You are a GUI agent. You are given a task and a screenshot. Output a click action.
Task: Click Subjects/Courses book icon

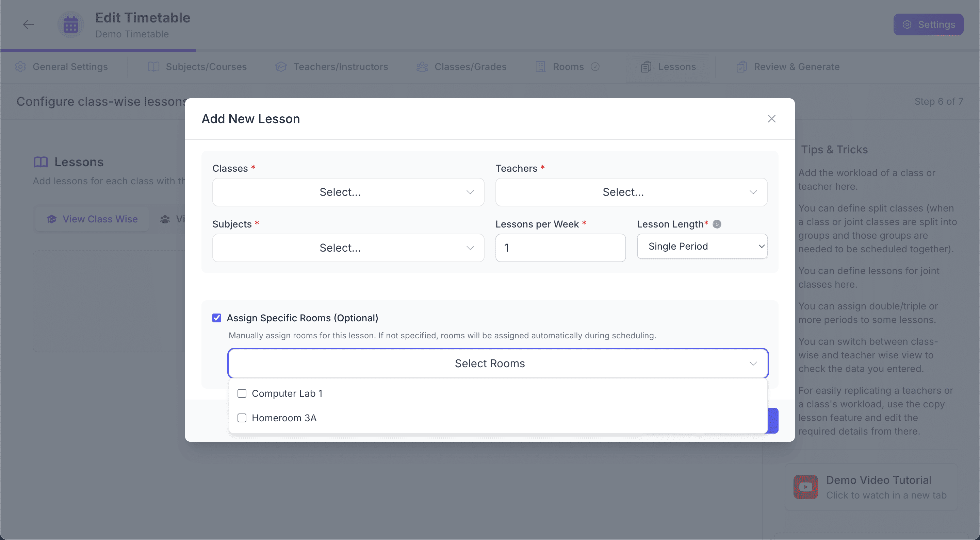154,67
